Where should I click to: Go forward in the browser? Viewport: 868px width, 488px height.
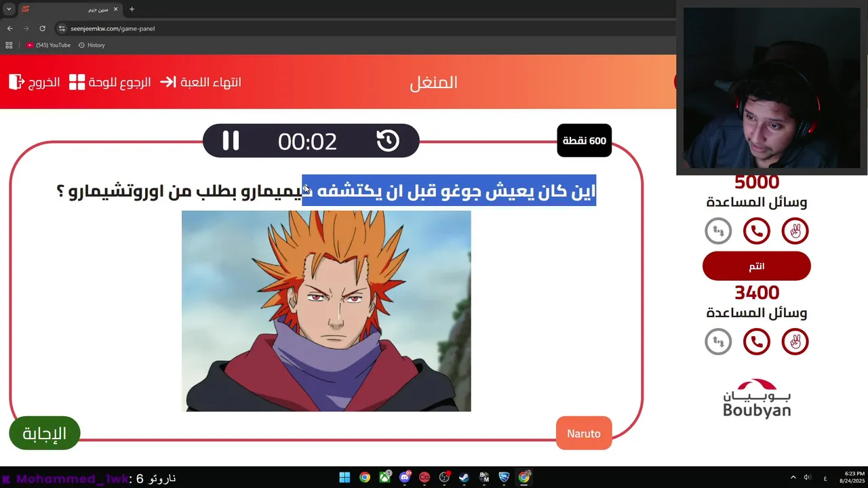point(26,28)
